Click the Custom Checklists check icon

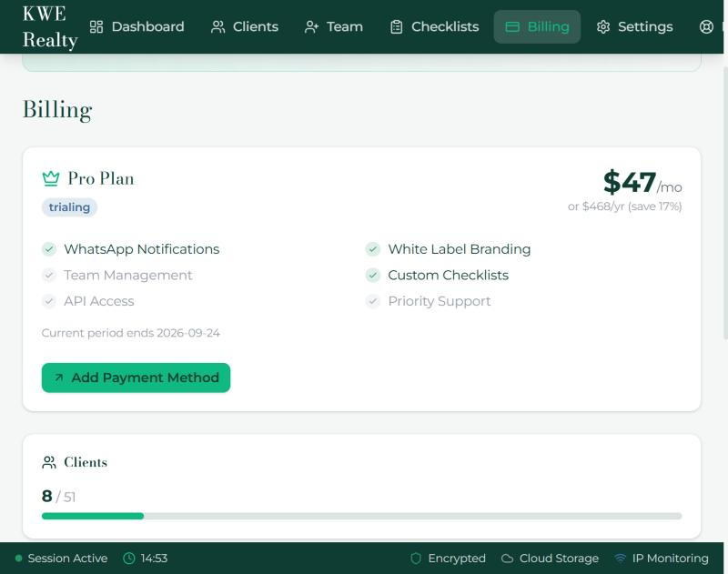click(x=372, y=275)
